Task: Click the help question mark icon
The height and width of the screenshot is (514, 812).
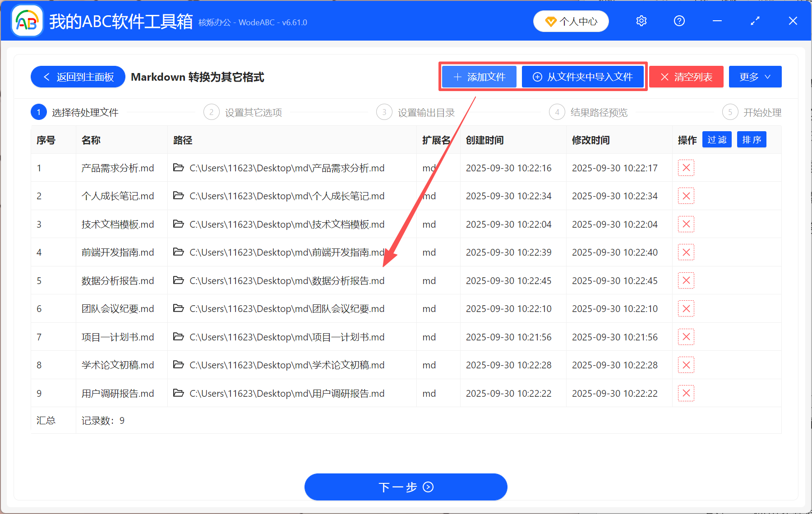Action: [x=679, y=21]
